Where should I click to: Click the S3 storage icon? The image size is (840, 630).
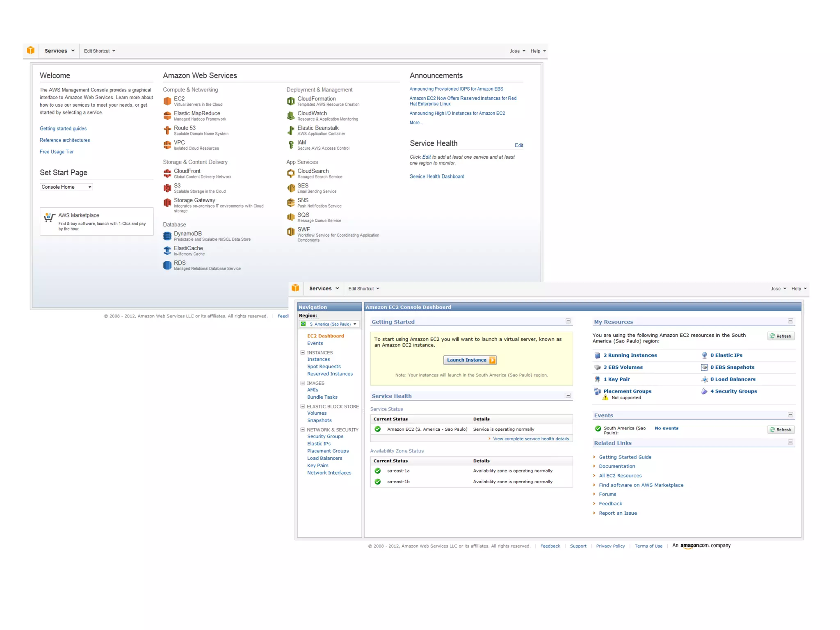167,188
